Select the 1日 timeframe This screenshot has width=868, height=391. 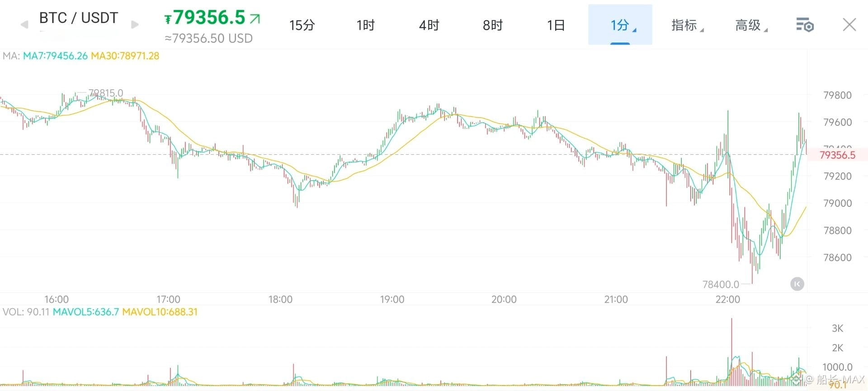(x=556, y=25)
